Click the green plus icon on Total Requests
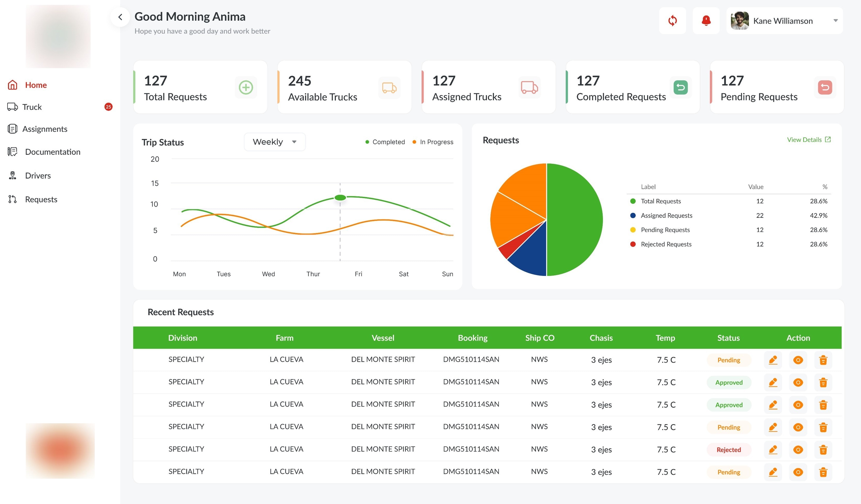Image resolution: width=861 pixels, height=504 pixels. 246,87
